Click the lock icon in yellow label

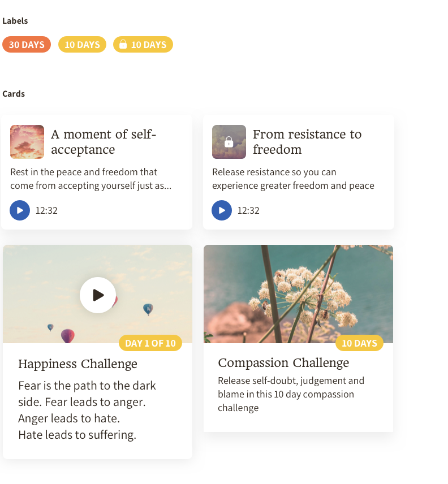tap(123, 44)
